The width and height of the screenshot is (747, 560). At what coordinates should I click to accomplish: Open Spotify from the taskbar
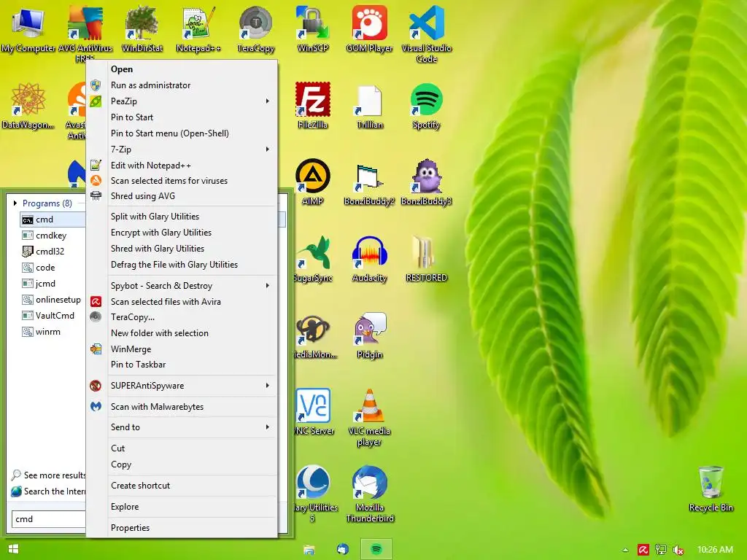(x=376, y=549)
